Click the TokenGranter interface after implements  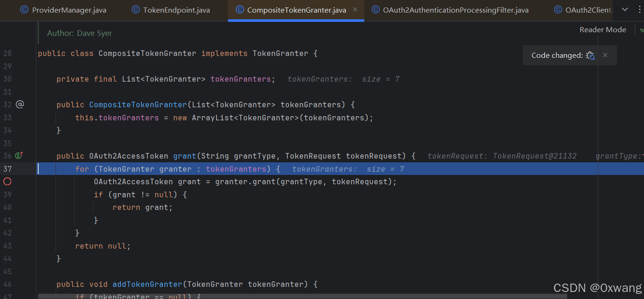[x=280, y=53]
